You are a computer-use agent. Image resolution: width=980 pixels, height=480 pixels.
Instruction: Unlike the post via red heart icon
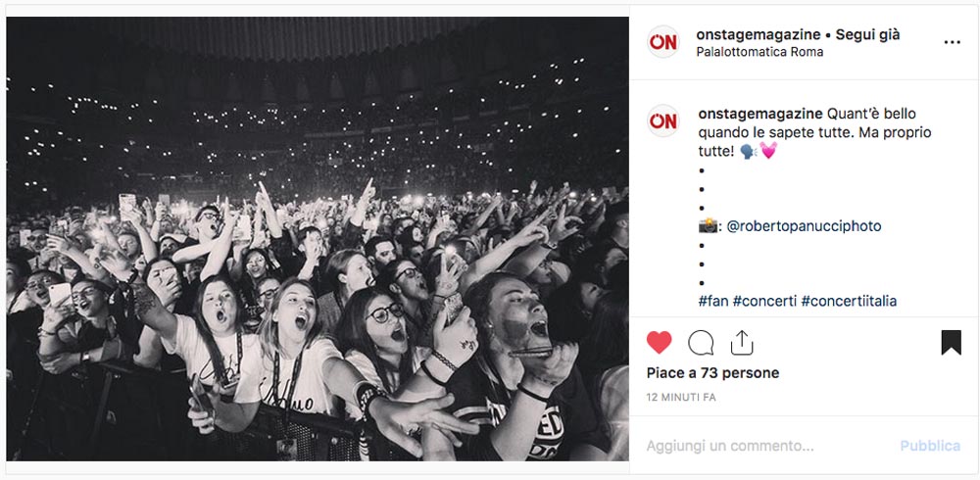click(659, 343)
